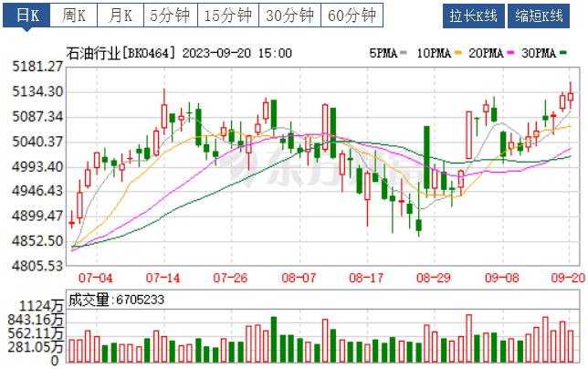Click the 09-20 date axis label
The width and height of the screenshot is (588, 369).
[565, 276]
